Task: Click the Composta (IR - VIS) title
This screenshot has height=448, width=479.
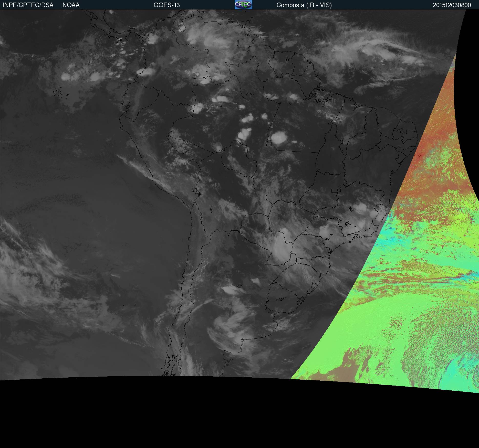Action: [x=304, y=5]
